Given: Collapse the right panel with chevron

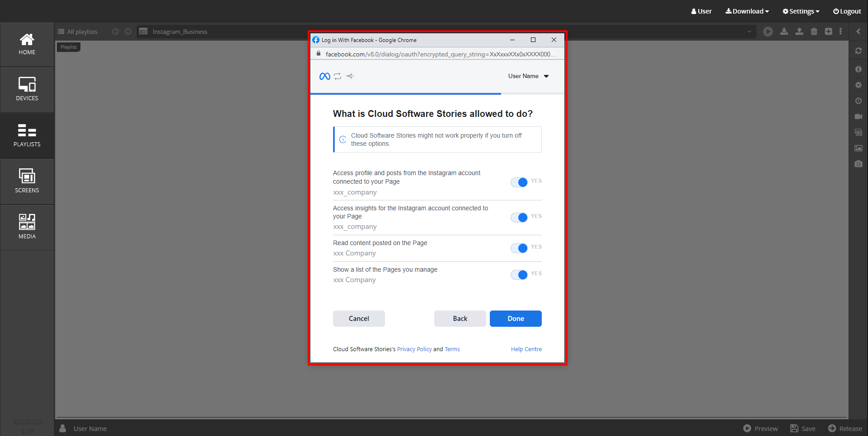Looking at the screenshot, I should (x=859, y=31).
